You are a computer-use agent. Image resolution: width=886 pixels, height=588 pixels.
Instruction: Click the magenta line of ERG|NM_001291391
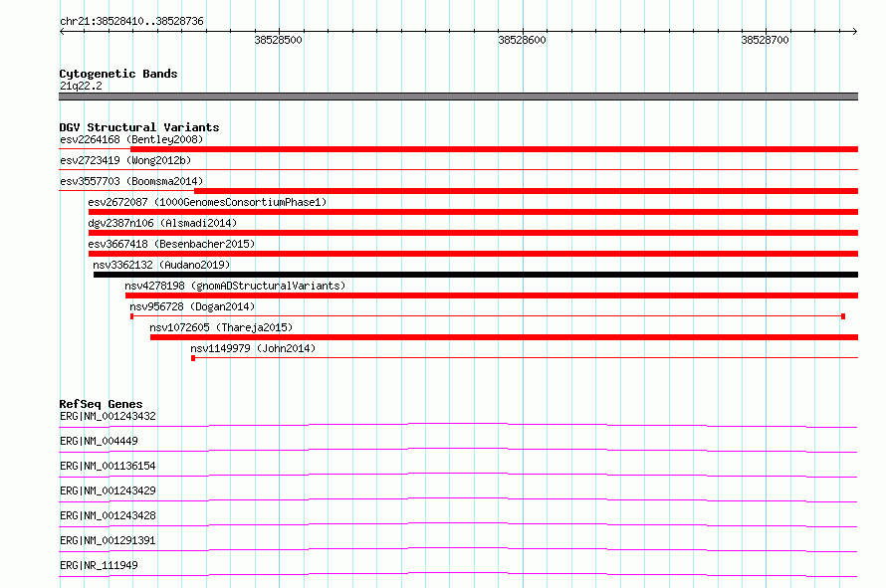[x=458, y=549]
